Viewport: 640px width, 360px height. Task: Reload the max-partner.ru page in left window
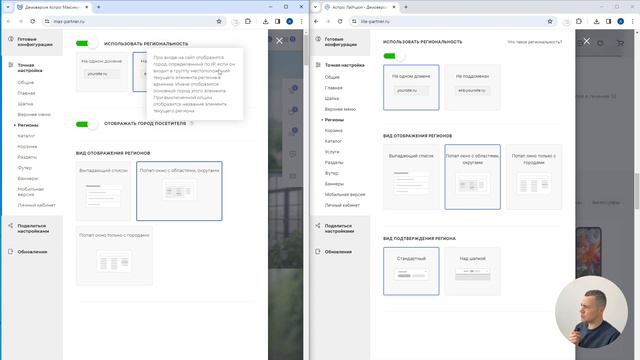pos(33,21)
